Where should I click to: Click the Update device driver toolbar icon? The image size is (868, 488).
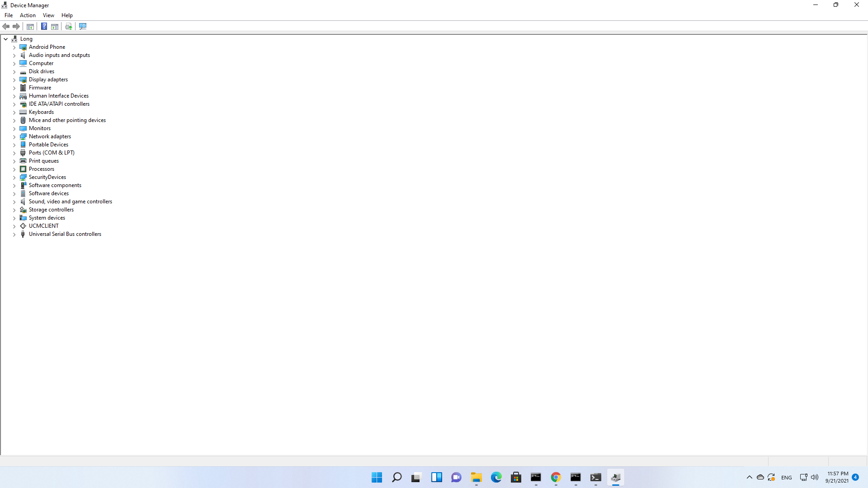pos(68,26)
